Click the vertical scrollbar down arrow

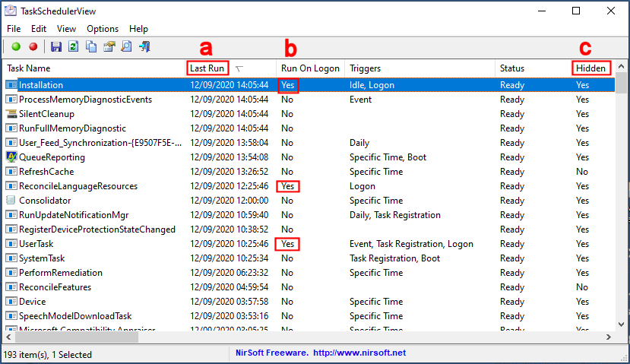(621, 323)
